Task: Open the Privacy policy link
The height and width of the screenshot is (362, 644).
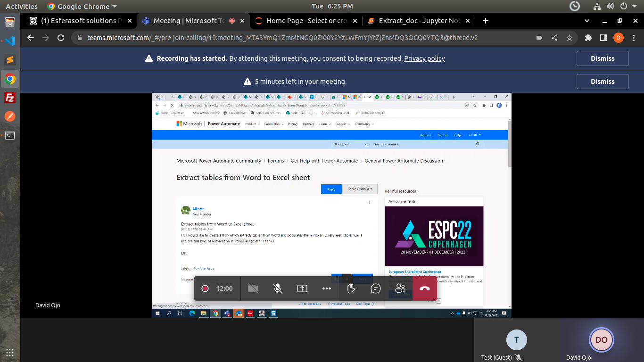Action: click(x=424, y=58)
